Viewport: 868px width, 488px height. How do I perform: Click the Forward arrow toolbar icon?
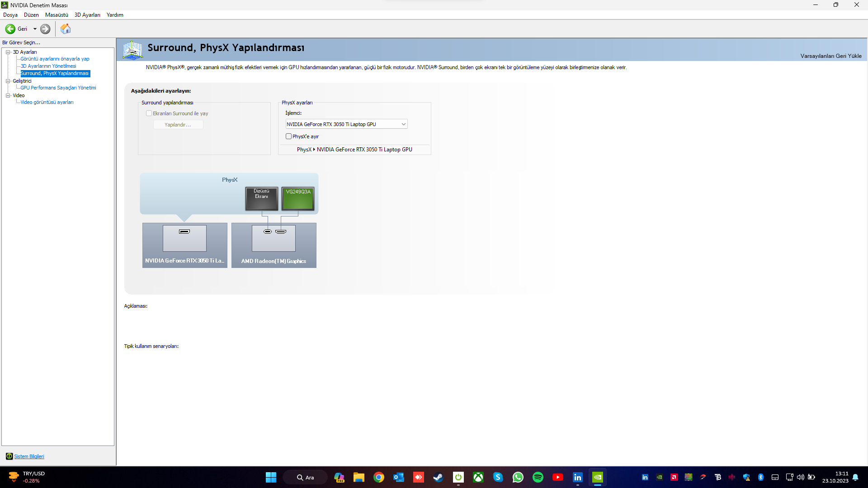click(x=45, y=29)
